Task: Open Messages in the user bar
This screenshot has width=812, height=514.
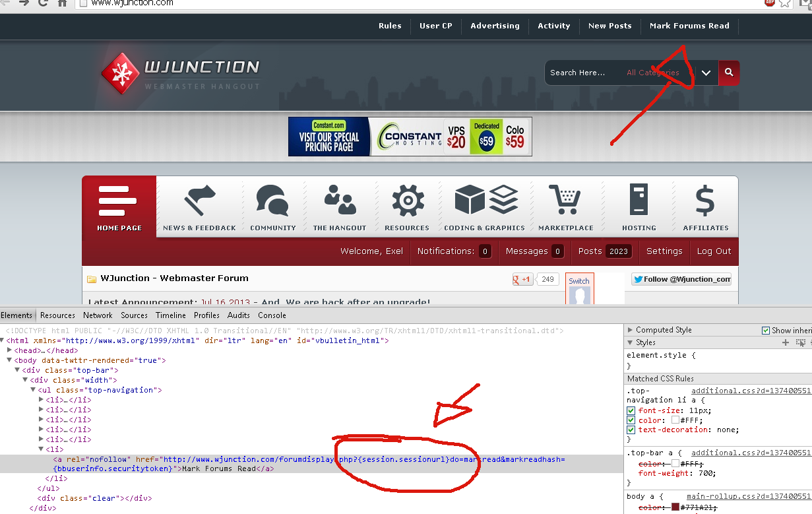Action: click(534, 251)
